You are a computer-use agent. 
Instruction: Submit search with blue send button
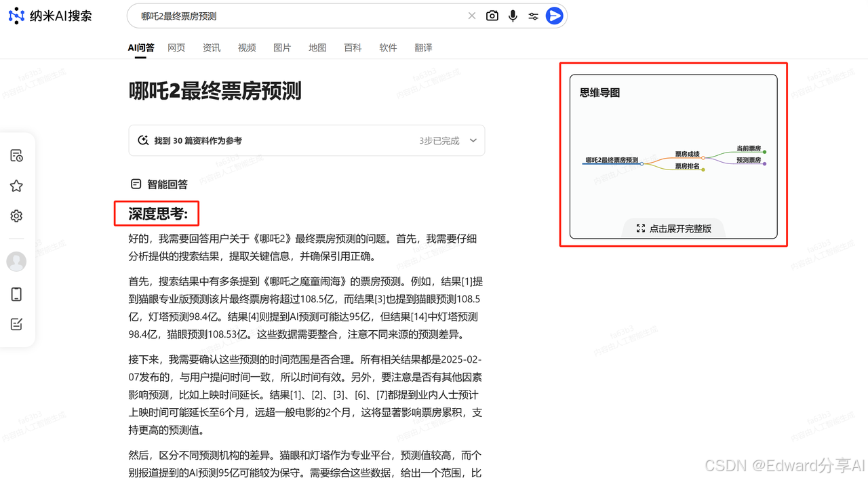(x=555, y=16)
